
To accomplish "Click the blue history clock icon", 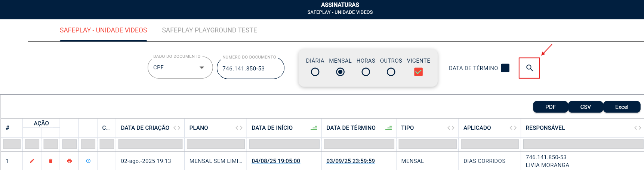I will 88,161.
